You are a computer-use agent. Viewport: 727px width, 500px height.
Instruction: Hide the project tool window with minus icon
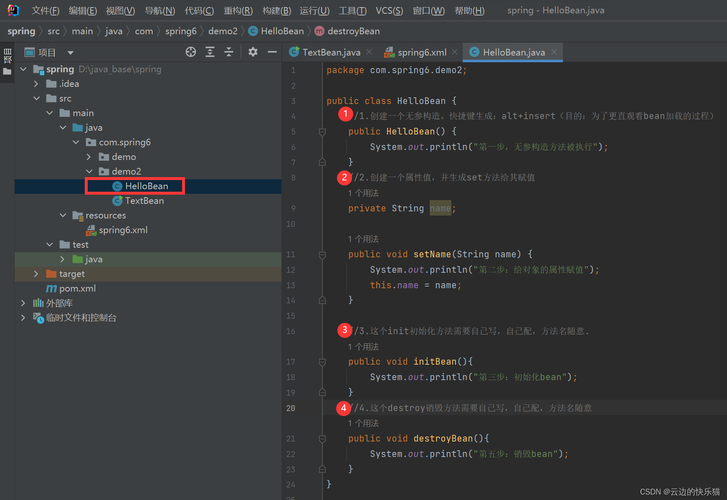[x=272, y=52]
